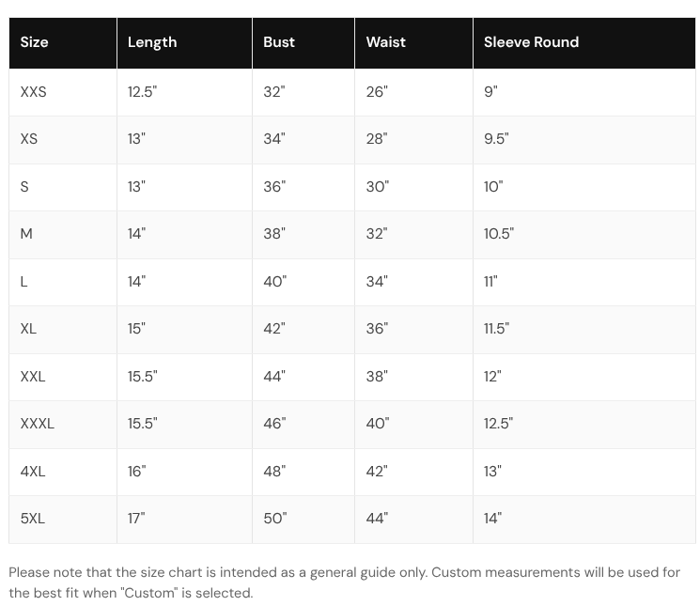Viewport: 700px width, 606px height.
Task: Click the 50" bust value for 5XL
Action: click(x=275, y=519)
